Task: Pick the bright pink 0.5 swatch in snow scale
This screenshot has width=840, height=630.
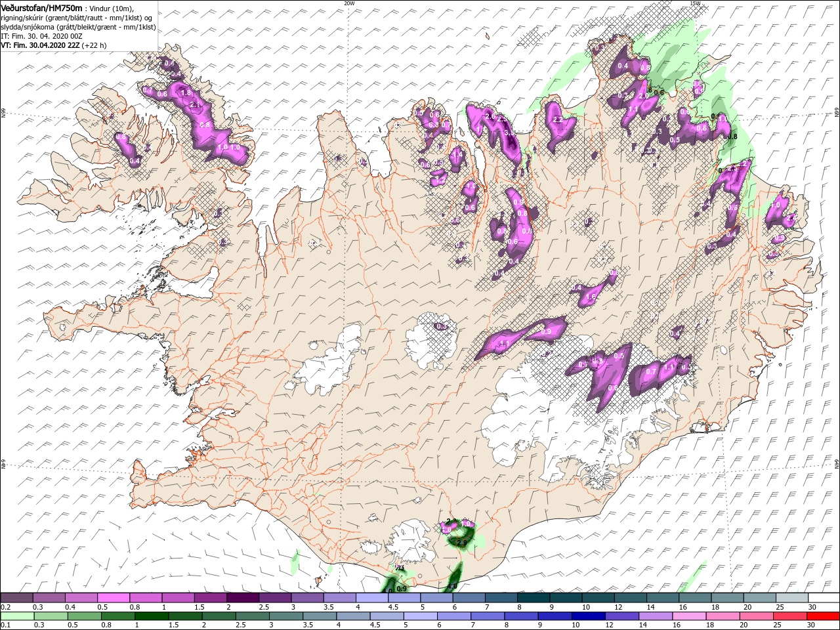Action: pos(114,598)
